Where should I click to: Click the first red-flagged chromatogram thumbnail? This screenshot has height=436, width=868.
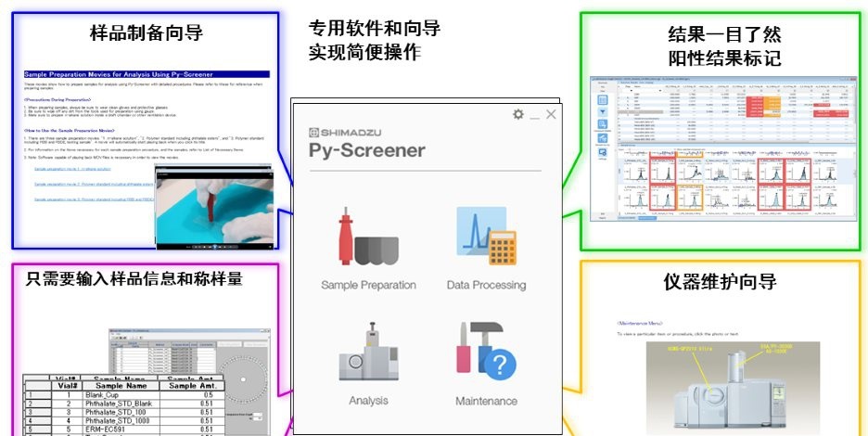(x=662, y=170)
